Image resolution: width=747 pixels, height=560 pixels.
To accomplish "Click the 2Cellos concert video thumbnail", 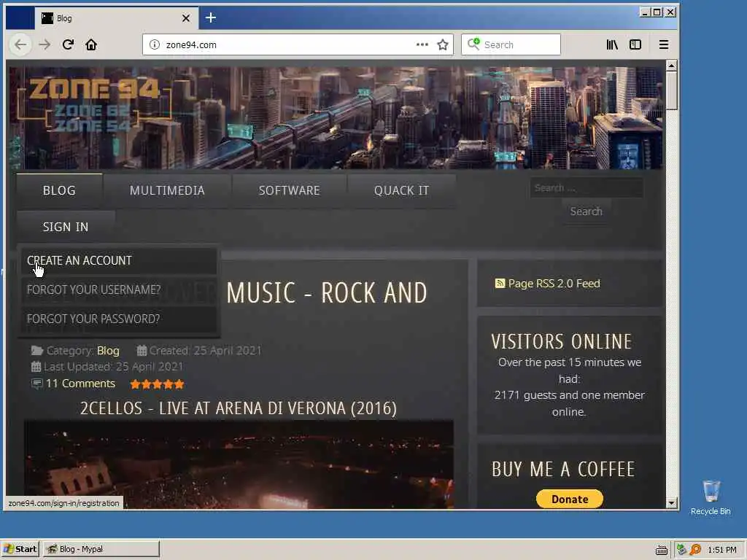I will point(239,464).
